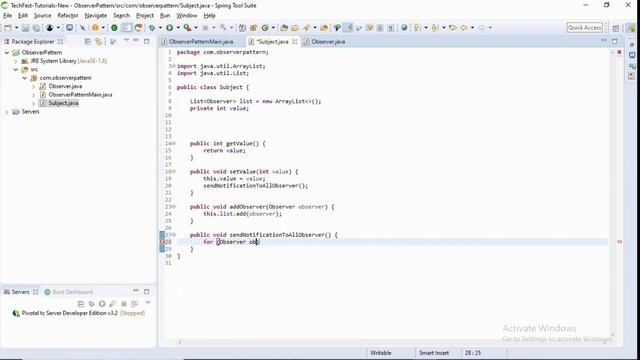Open the Navigate menu

pyautogui.click(x=96, y=16)
